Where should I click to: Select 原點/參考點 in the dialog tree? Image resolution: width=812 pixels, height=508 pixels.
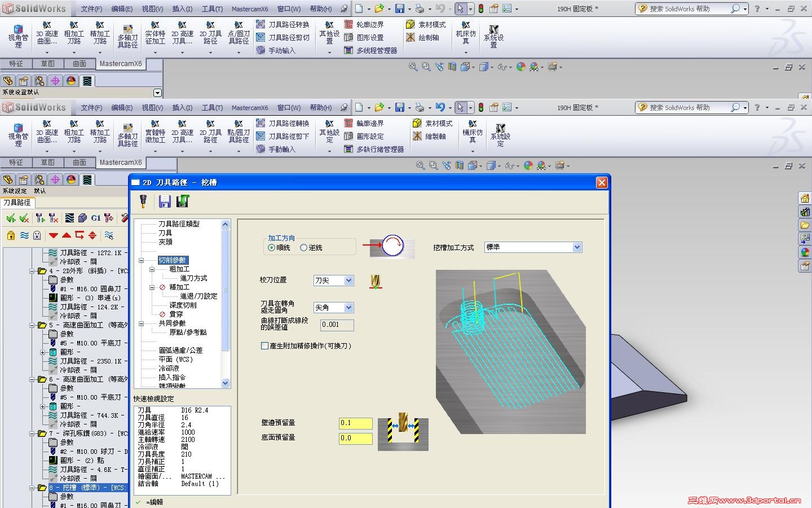(x=188, y=332)
